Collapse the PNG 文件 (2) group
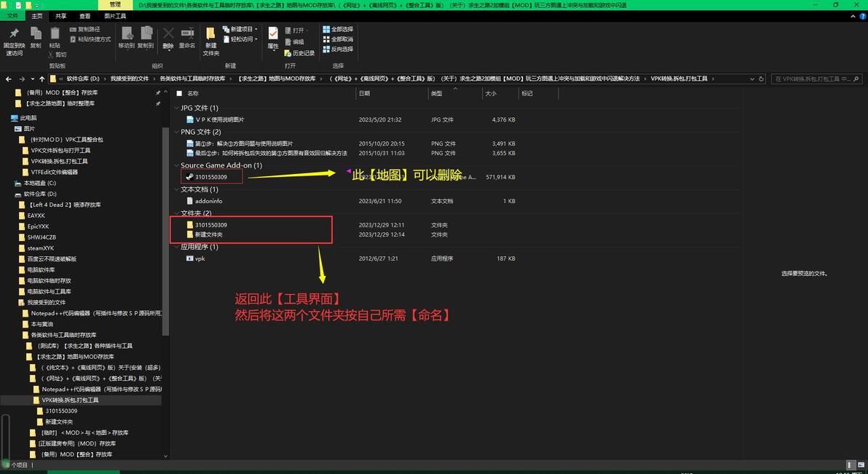868x474 pixels. pyautogui.click(x=177, y=132)
